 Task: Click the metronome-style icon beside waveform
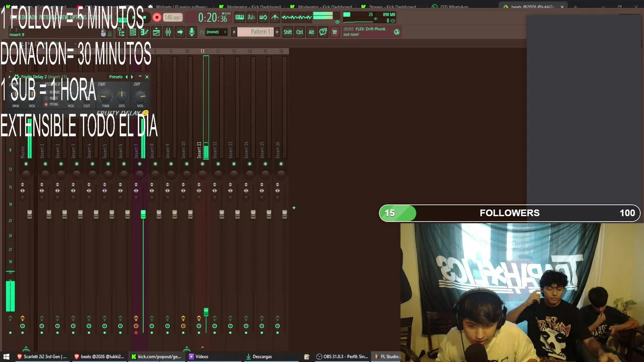tap(275, 18)
